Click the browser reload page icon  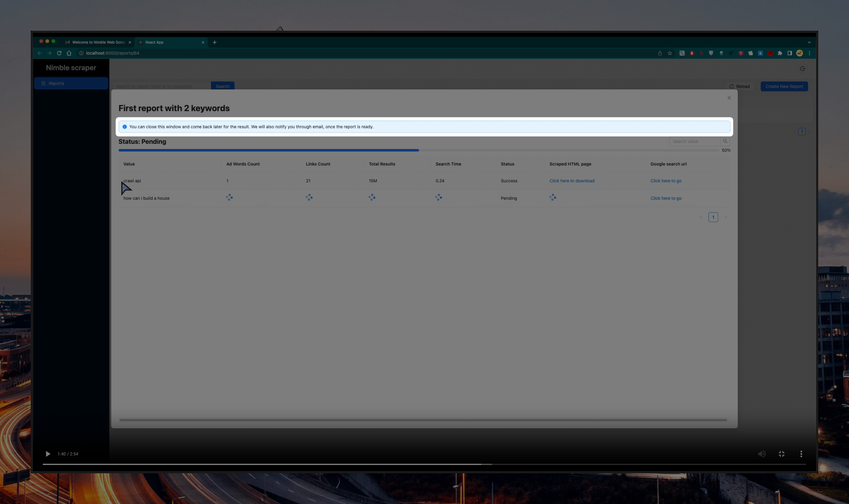click(x=59, y=53)
